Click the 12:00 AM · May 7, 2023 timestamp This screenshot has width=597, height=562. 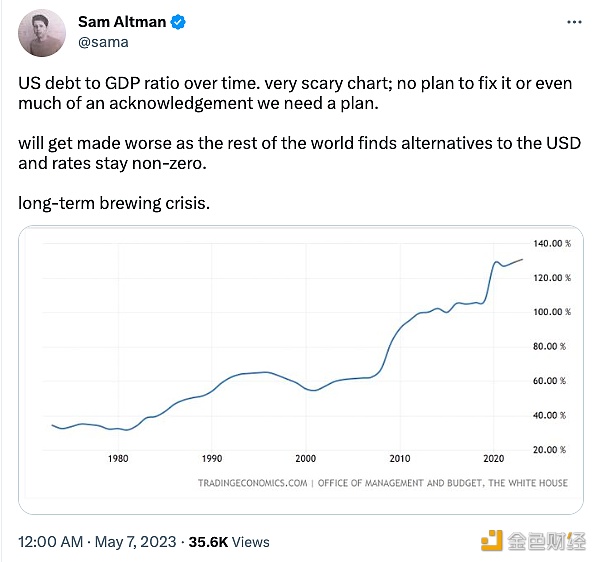[97, 542]
